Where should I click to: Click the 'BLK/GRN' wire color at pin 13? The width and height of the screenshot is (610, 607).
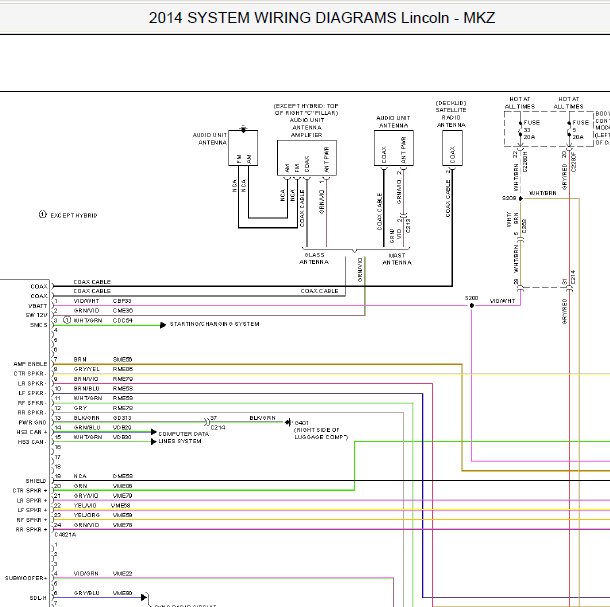point(87,418)
